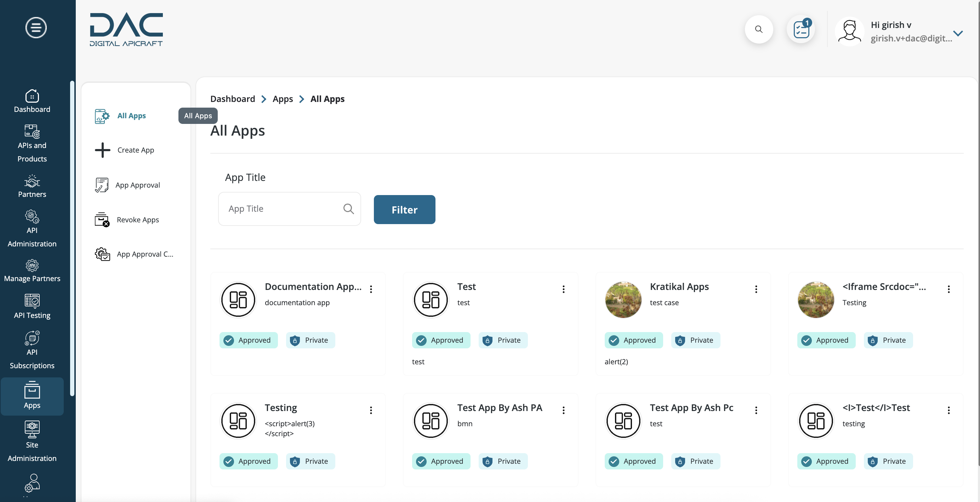The width and height of the screenshot is (980, 502).
Task: Open API Subscriptions sidebar section
Action: tap(32, 350)
